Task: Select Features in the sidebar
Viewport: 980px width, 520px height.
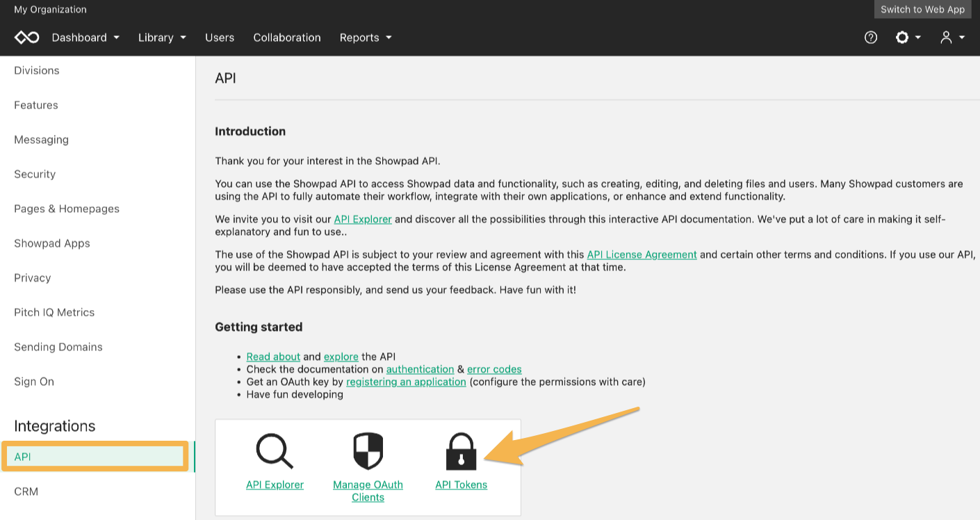Action: [x=36, y=105]
